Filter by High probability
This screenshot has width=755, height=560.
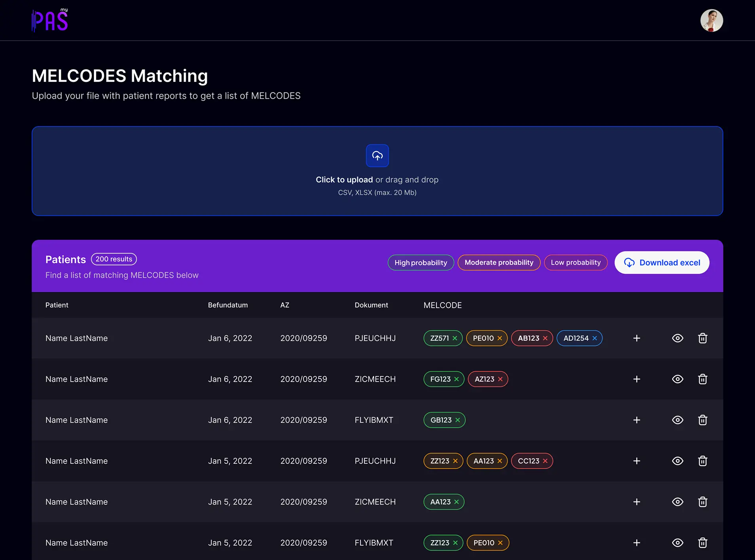tap(421, 263)
